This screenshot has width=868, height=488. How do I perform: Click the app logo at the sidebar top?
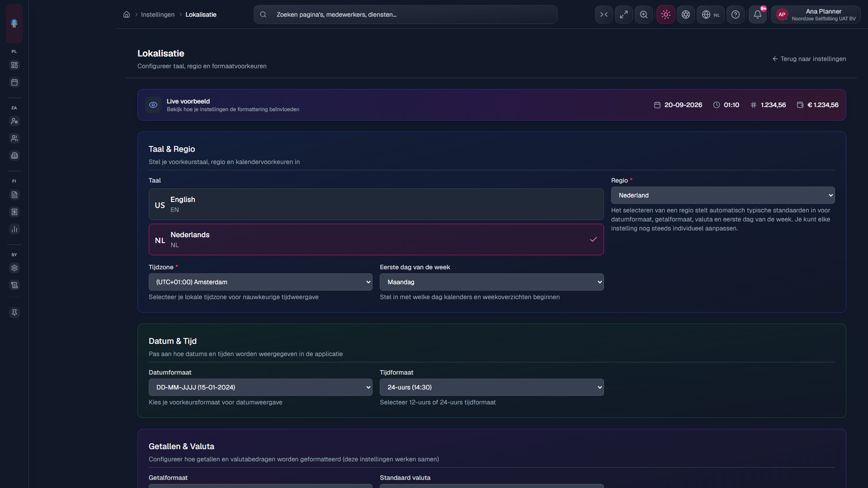pos(14,23)
